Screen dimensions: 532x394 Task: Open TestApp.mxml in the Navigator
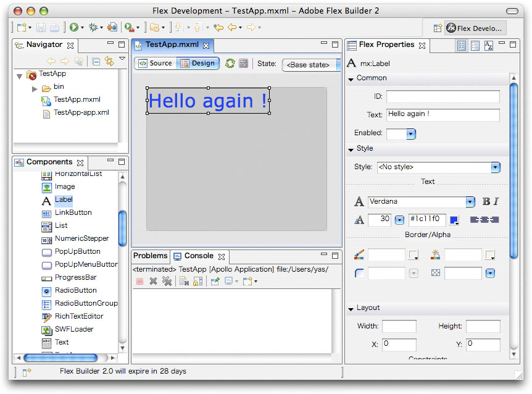coord(77,100)
